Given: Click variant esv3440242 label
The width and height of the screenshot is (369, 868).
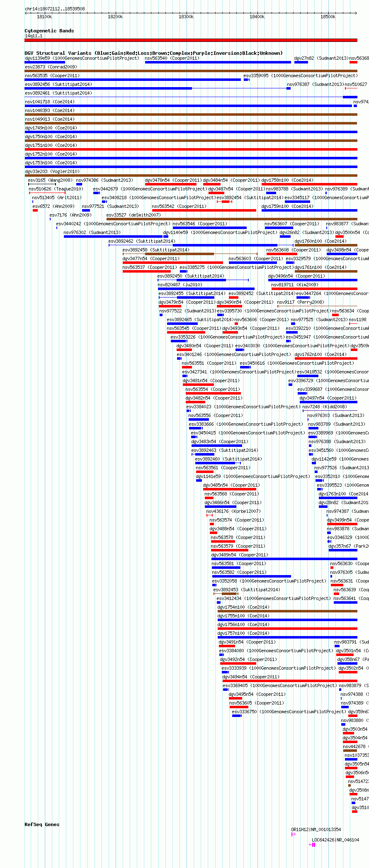Looking at the screenshot, I should pos(113,224).
